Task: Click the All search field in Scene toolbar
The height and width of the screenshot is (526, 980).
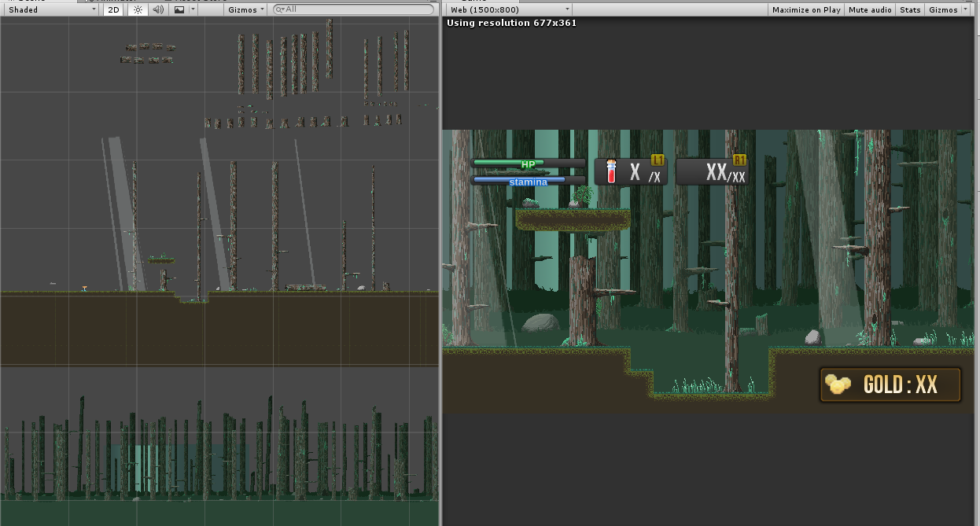Action: [x=354, y=9]
